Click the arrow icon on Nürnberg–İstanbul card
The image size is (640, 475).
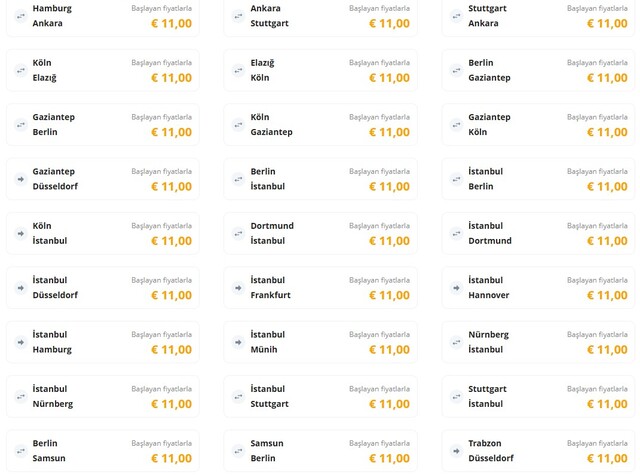click(x=456, y=342)
